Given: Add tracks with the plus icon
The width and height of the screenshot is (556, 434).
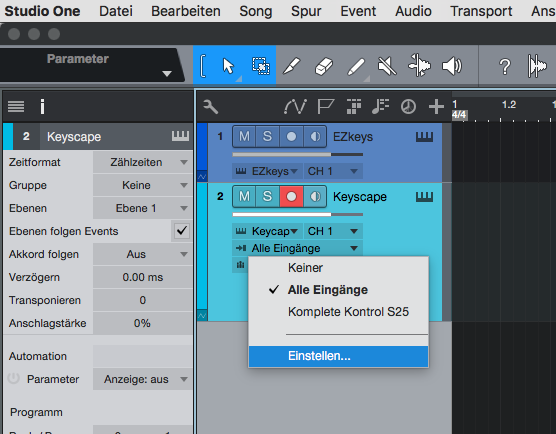Looking at the screenshot, I should [436, 106].
